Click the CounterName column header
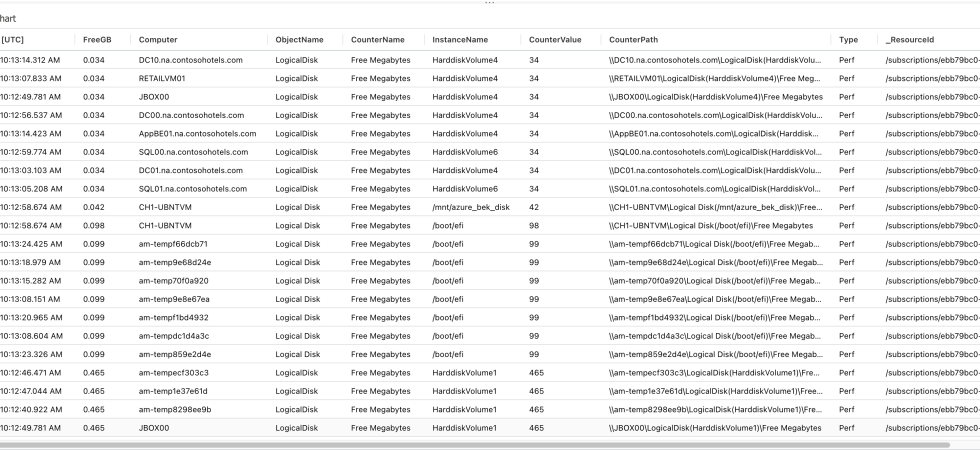The width and height of the screenshot is (980, 450). (378, 39)
